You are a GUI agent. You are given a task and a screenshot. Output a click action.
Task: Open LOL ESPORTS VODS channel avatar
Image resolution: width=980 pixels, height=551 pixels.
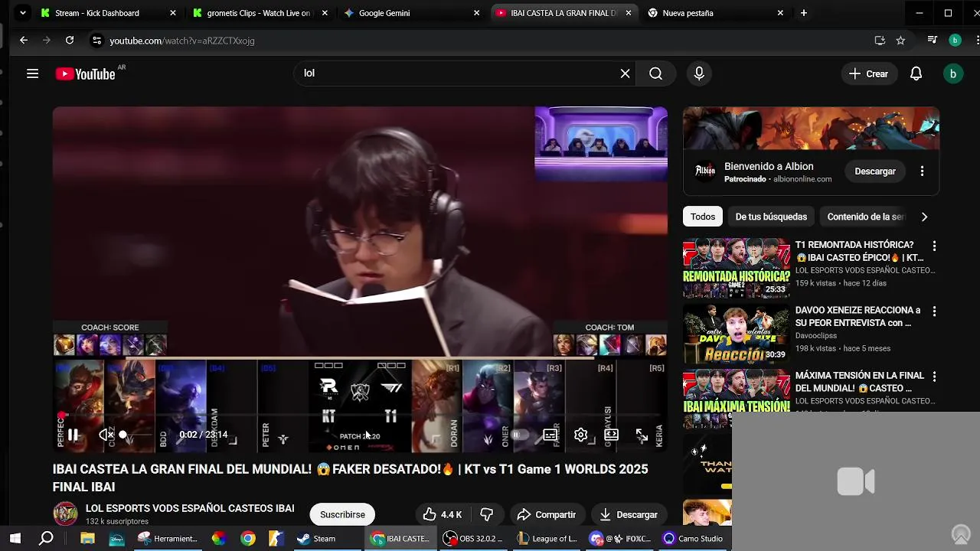(x=65, y=514)
